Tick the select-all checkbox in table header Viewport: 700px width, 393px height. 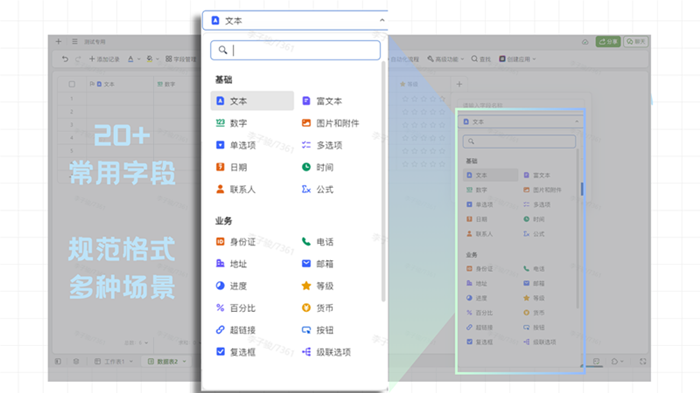[72, 84]
